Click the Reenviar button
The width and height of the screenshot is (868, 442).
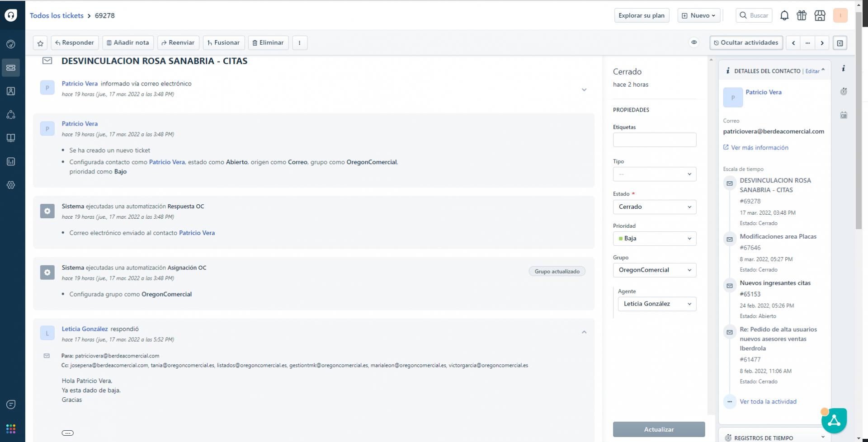[178, 43]
